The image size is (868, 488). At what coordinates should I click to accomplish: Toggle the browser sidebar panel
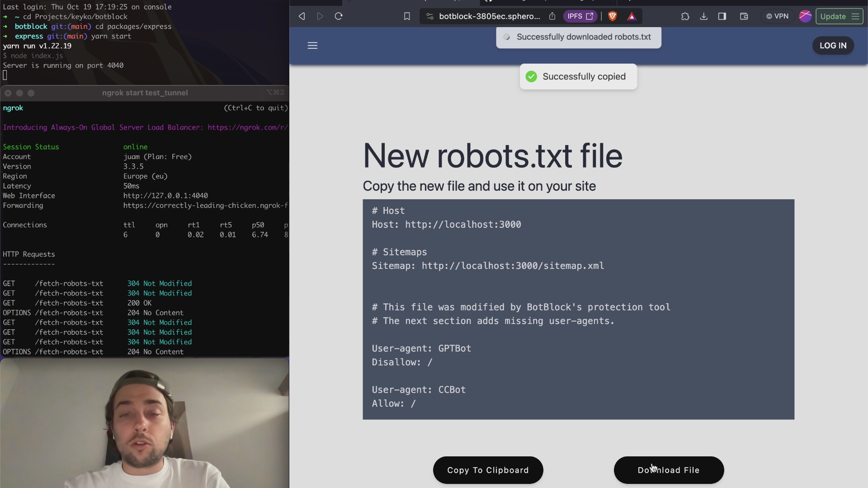point(722,16)
